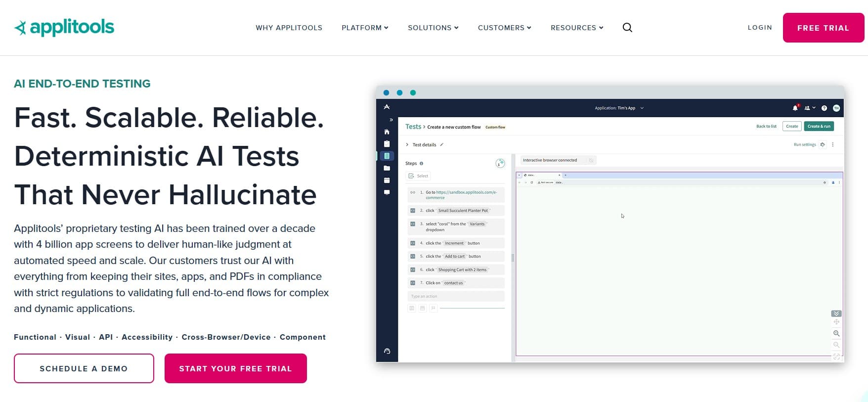Click the Applitools logo
Screen dimensions: 868x402
tap(64, 28)
